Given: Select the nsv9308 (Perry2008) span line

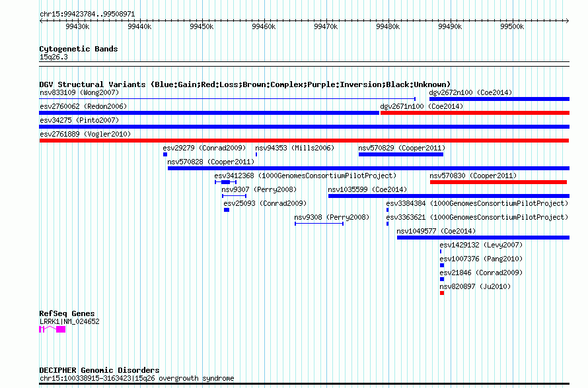Looking at the screenshot, I should coord(319,224).
